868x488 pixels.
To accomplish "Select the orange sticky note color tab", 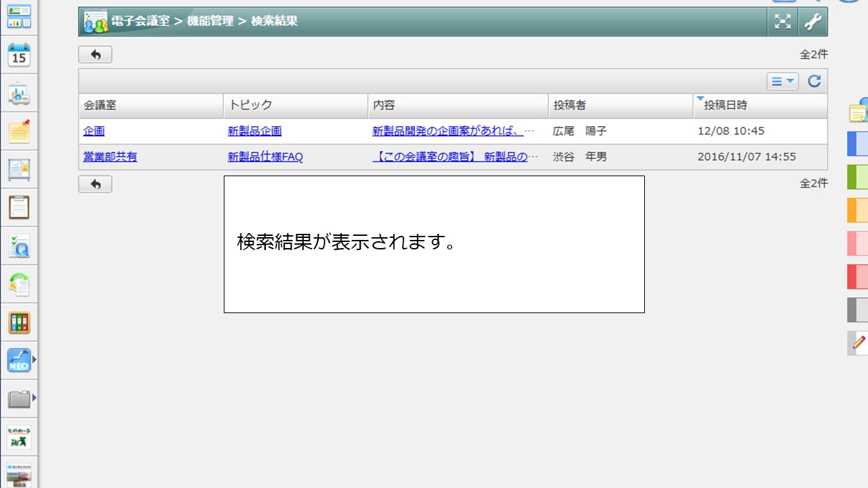I will [858, 210].
